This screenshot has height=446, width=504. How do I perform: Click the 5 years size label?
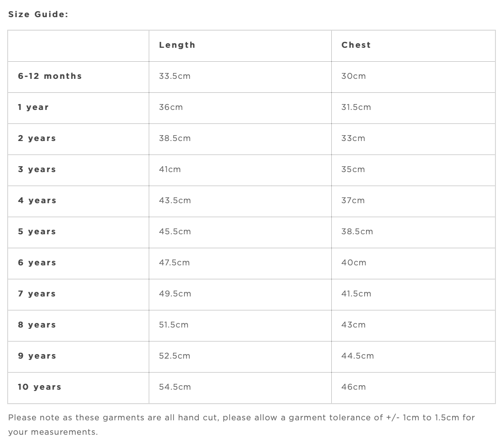(x=37, y=232)
